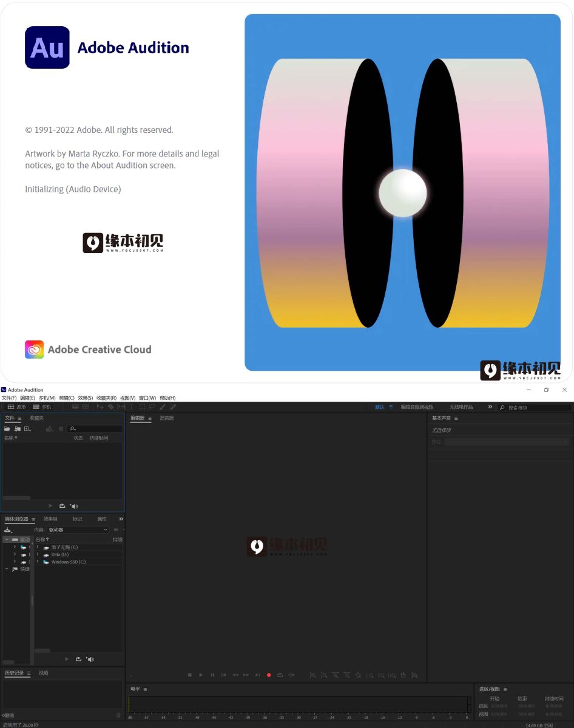Screen dimensions: 574x728
Task: Expand the Windows-SSD (C:) drive
Action: (x=38, y=562)
